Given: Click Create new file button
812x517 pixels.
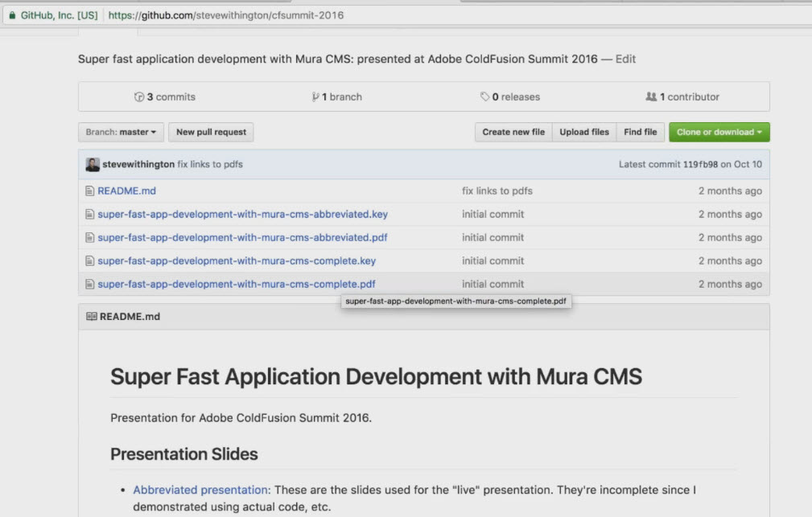Looking at the screenshot, I should (513, 132).
